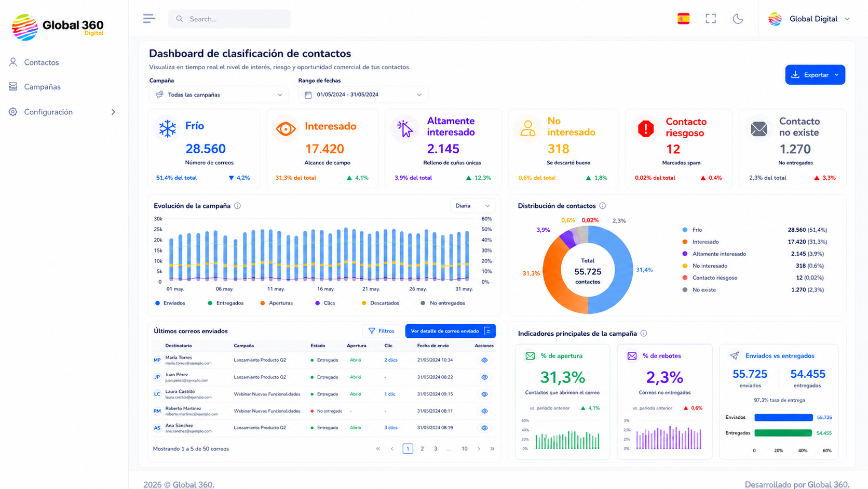Click the Enviados vs entregados paper-plane icon

pyautogui.click(x=735, y=356)
